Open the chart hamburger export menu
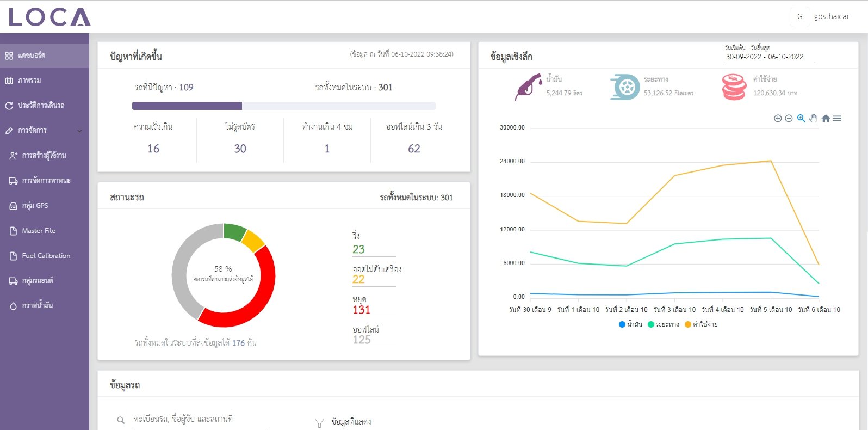Image resolution: width=868 pixels, height=430 pixels. (837, 119)
